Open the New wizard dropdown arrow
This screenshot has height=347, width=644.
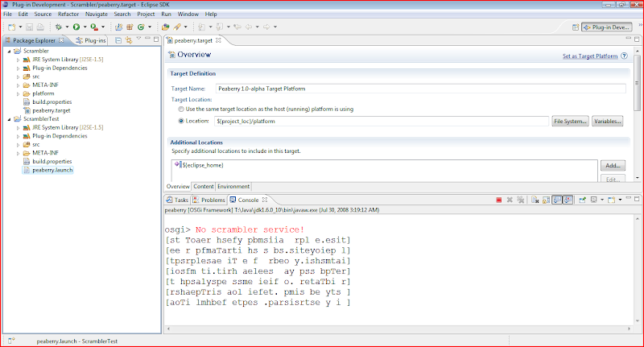coord(20,27)
